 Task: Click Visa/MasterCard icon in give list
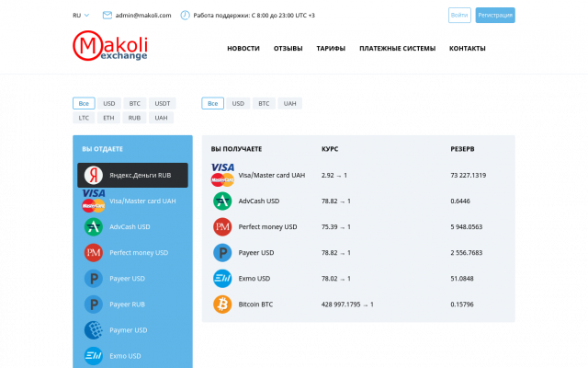coord(94,201)
